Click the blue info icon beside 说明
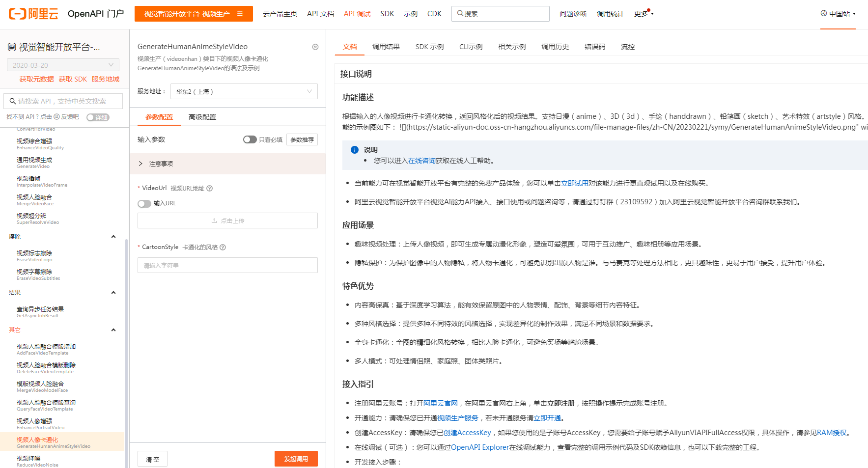 coord(355,150)
